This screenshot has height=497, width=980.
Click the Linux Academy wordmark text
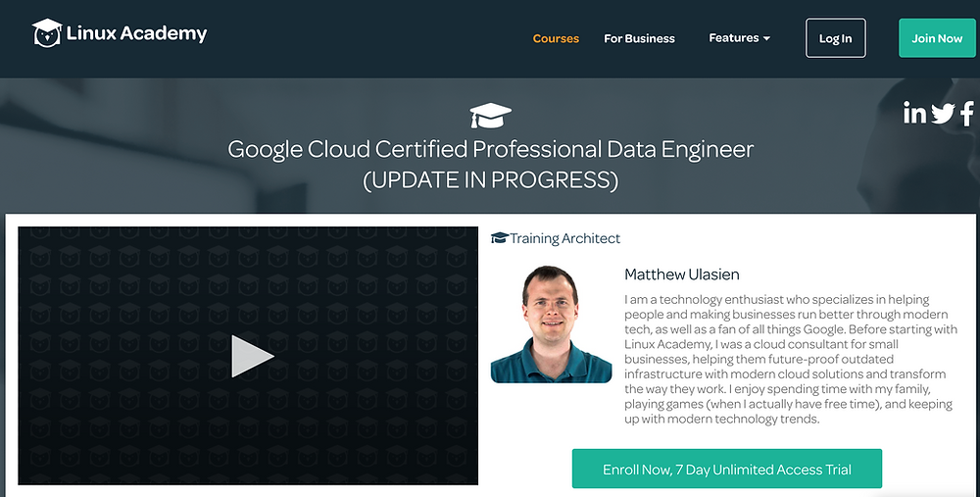(x=136, y=33)
